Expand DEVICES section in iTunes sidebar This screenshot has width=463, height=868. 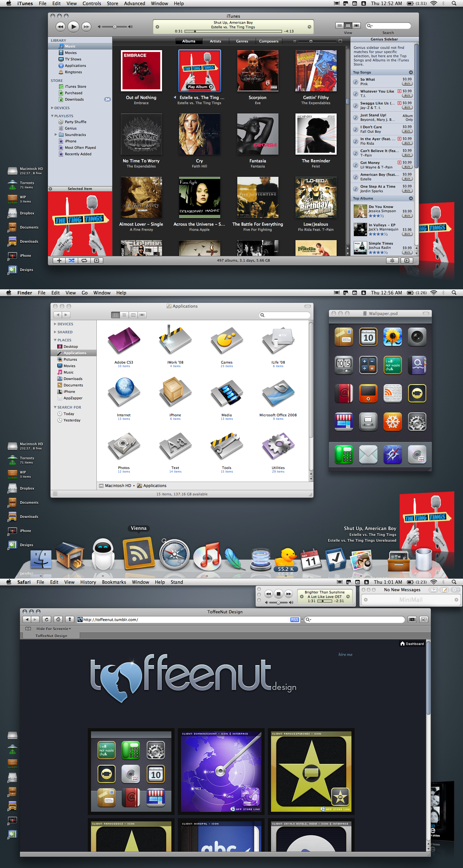click(52, 108)
